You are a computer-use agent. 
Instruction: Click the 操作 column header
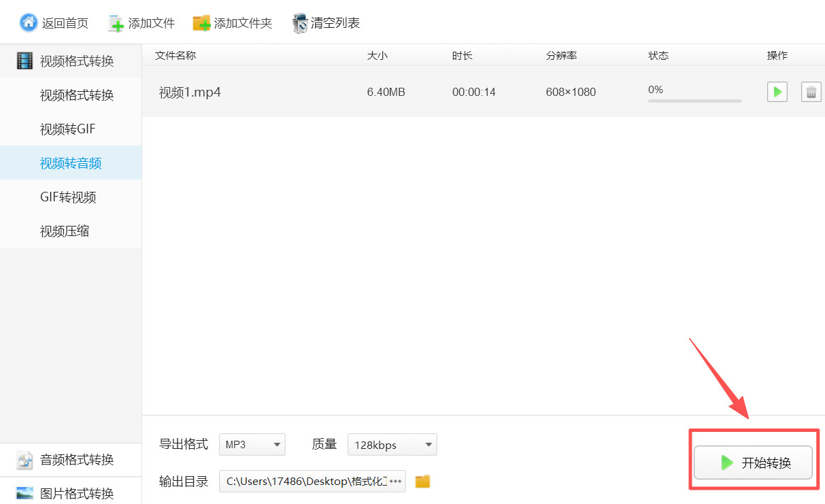(777, 56)
